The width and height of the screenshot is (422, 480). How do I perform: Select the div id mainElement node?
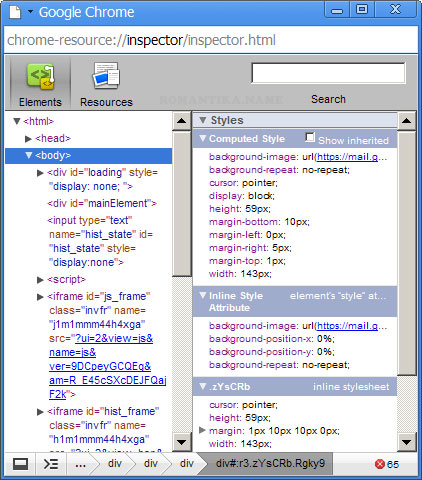102,203
